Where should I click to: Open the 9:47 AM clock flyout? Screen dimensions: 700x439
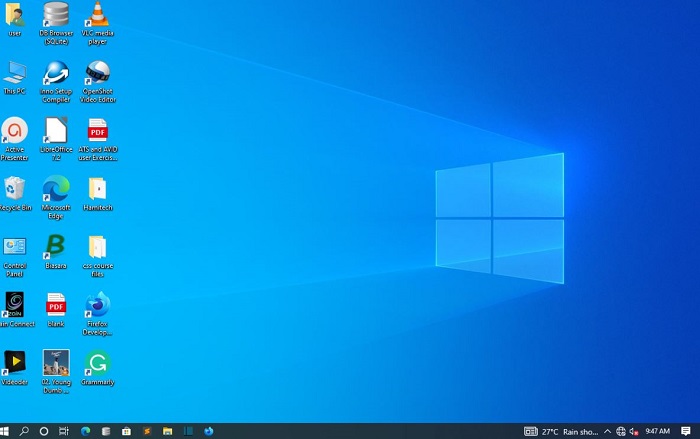658,431
